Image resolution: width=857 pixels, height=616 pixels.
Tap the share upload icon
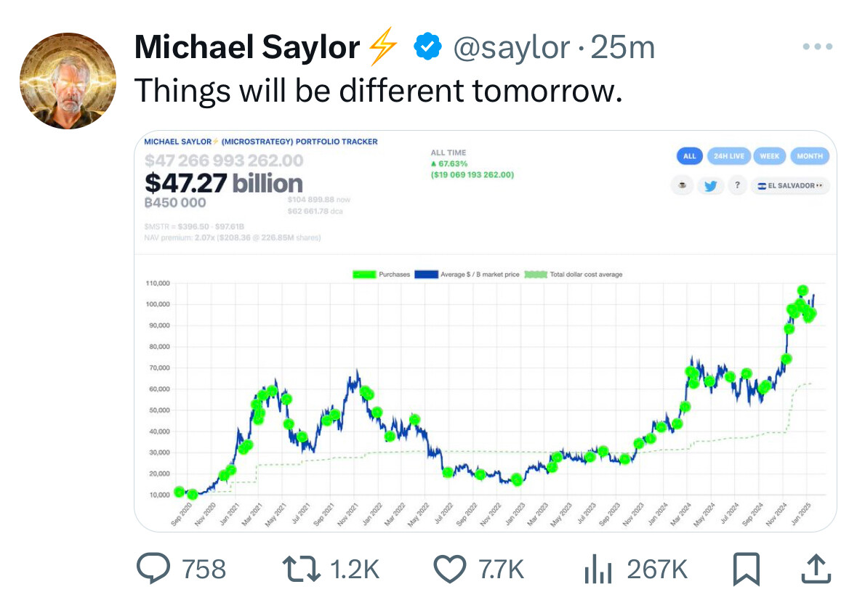tap(814, 569)
